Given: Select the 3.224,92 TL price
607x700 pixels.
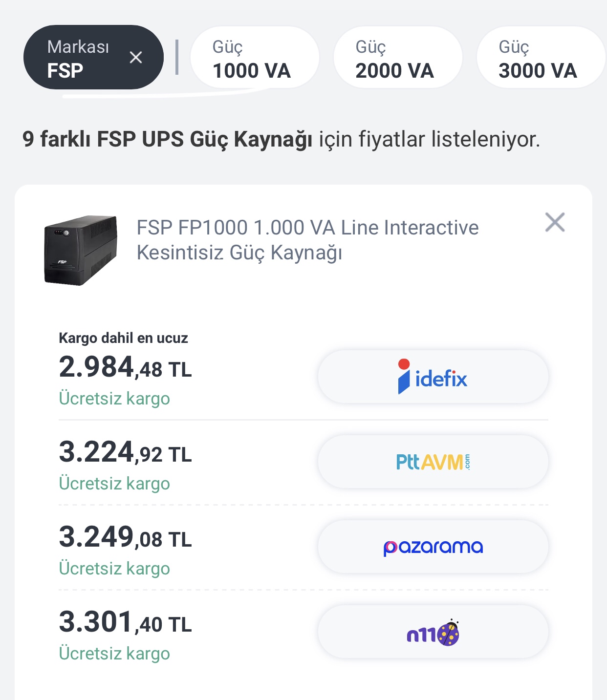Looking at the screenshot, I should (x=125, y=452).
